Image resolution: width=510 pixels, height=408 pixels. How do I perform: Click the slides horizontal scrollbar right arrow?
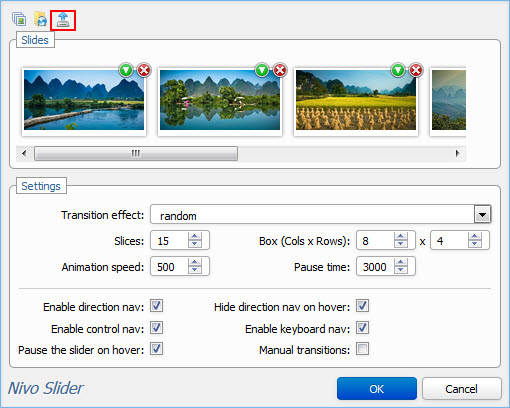pos(458,153)
